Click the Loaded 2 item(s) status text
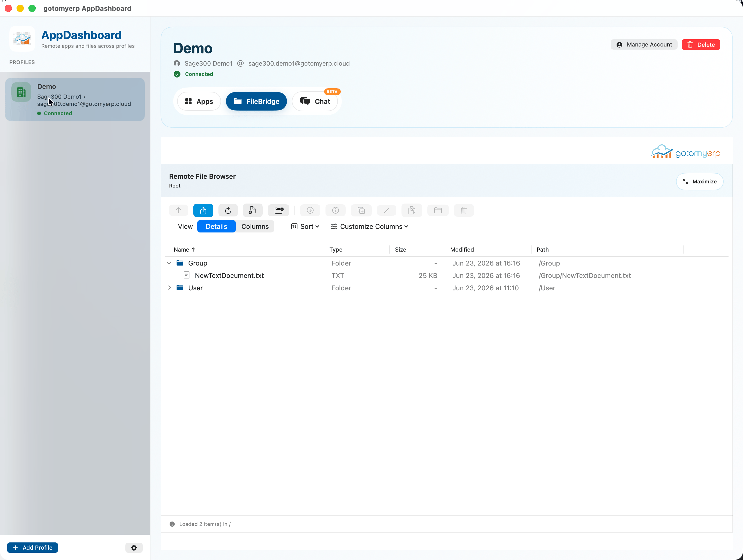The height and width of the screenshot is (560, 743). coord(205,524)
